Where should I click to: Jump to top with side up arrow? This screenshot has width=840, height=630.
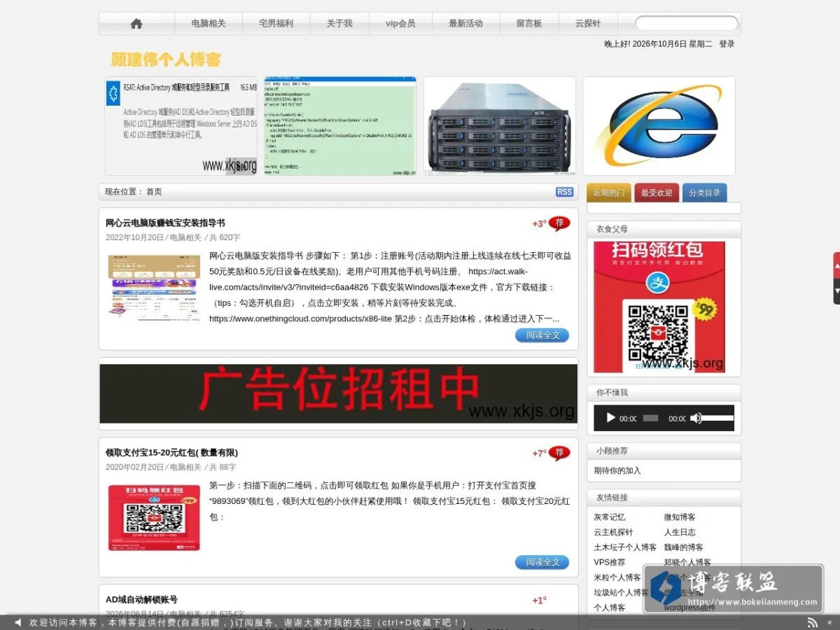[x=836, y=265]
